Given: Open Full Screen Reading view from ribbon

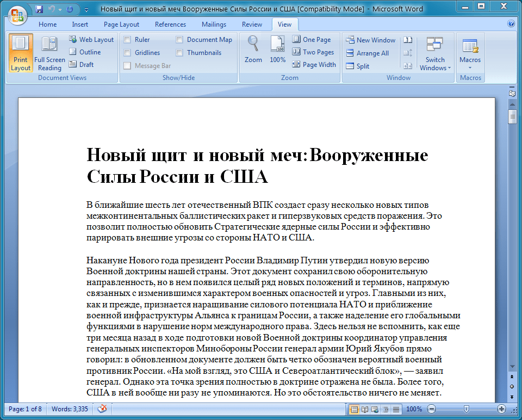Looking at the screenshot, I should coord(49,53).
